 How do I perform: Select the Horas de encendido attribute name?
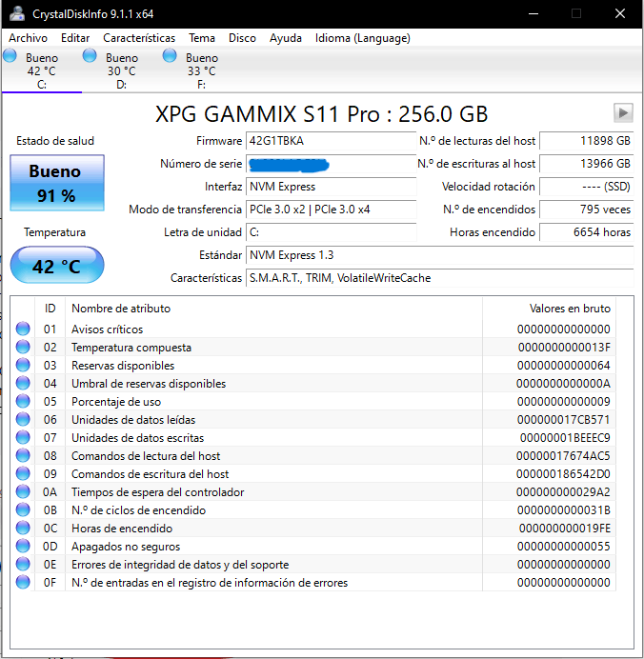(x=122, y=529)
